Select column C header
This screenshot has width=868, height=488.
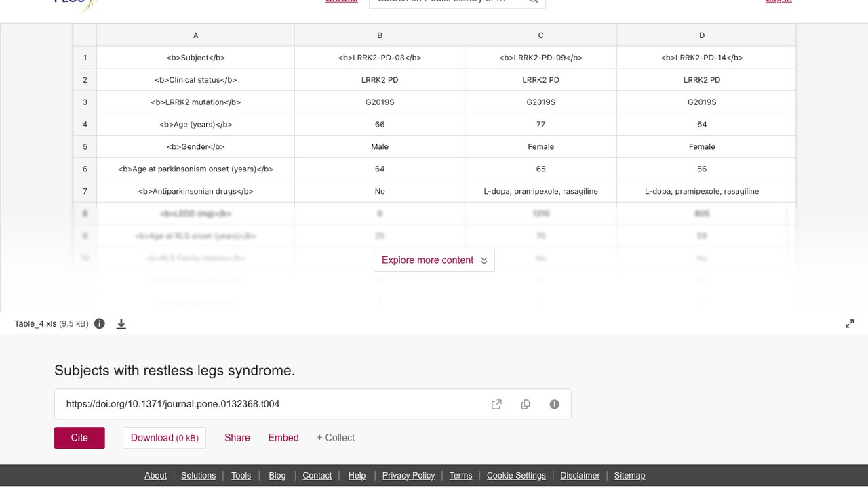(x=540, y=35)
